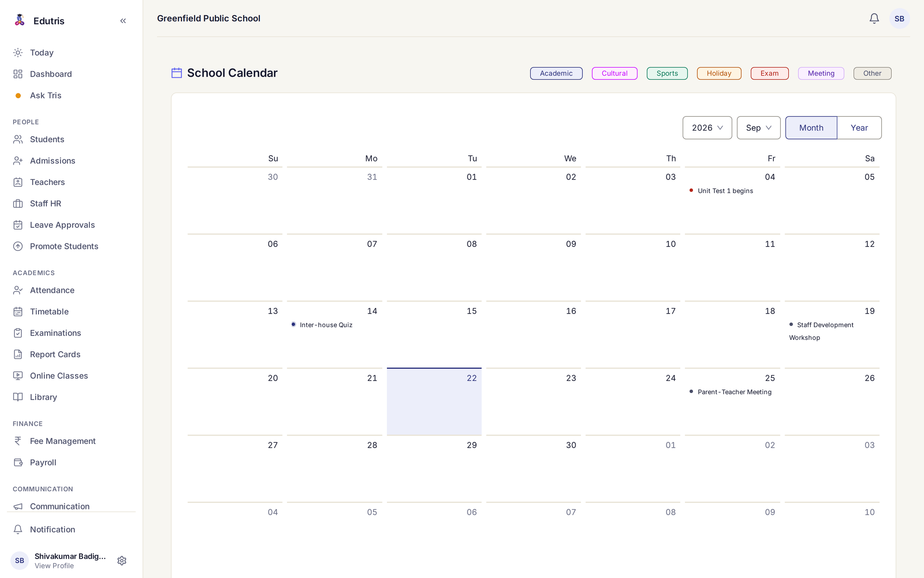The image size is (924, 578).
Task: Open Attendance in the sidebar
Action: [x=52, y=290]
